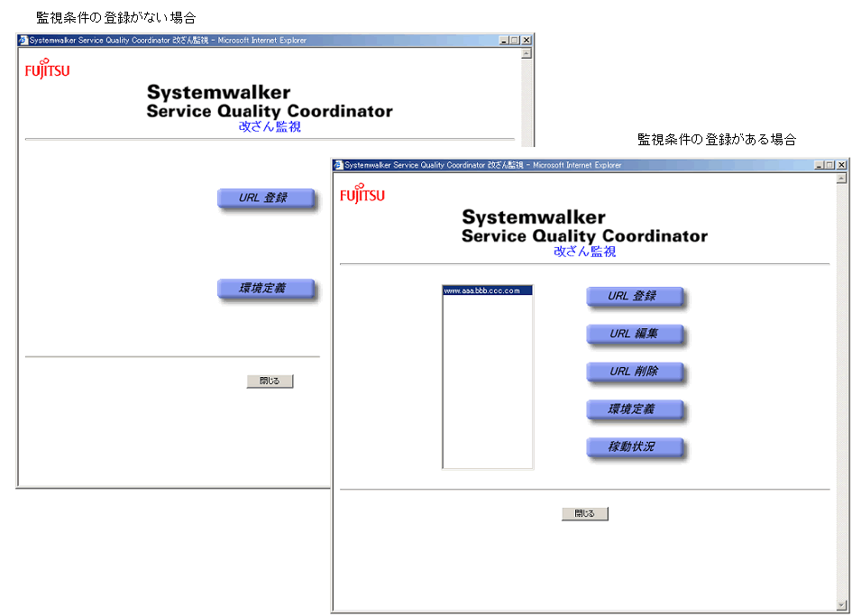Click 改ざん監視 link in back window
852x616 pixels.
(270, 126)
